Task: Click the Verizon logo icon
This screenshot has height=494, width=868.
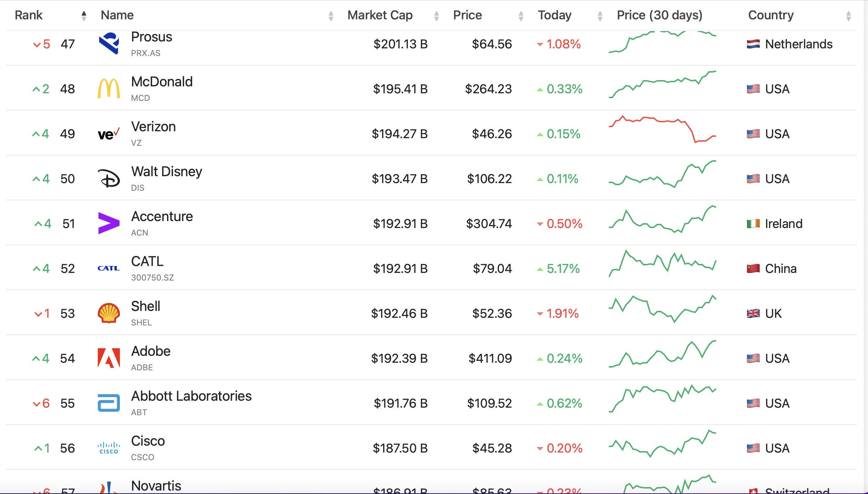Action: (109, 134)
